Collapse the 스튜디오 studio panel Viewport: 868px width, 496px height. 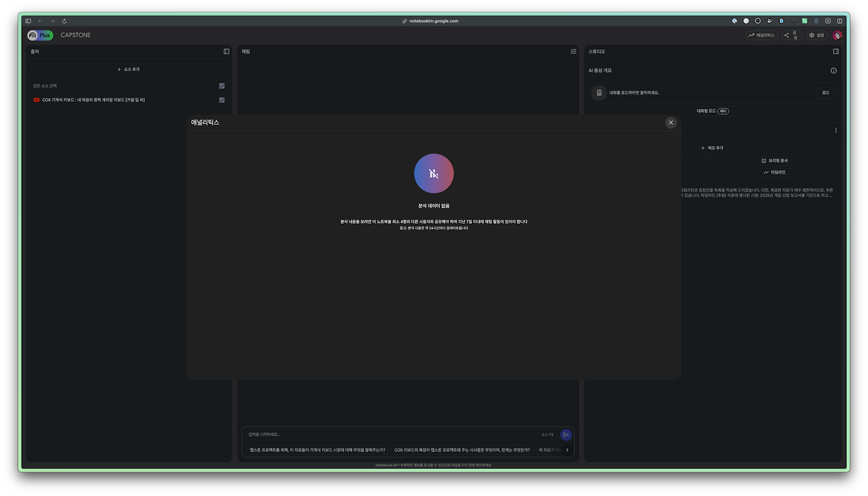(836, 52)
